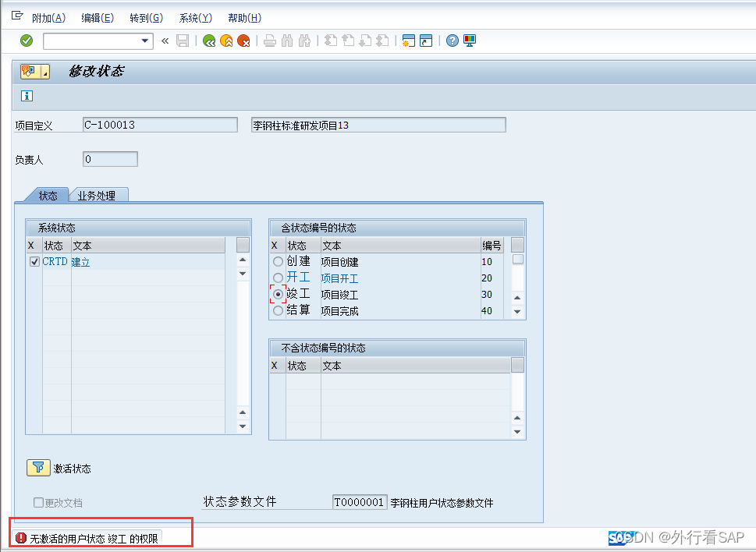Click the Create New Session icon
This screenshot has height=552, width=756.
click(408, 41)
